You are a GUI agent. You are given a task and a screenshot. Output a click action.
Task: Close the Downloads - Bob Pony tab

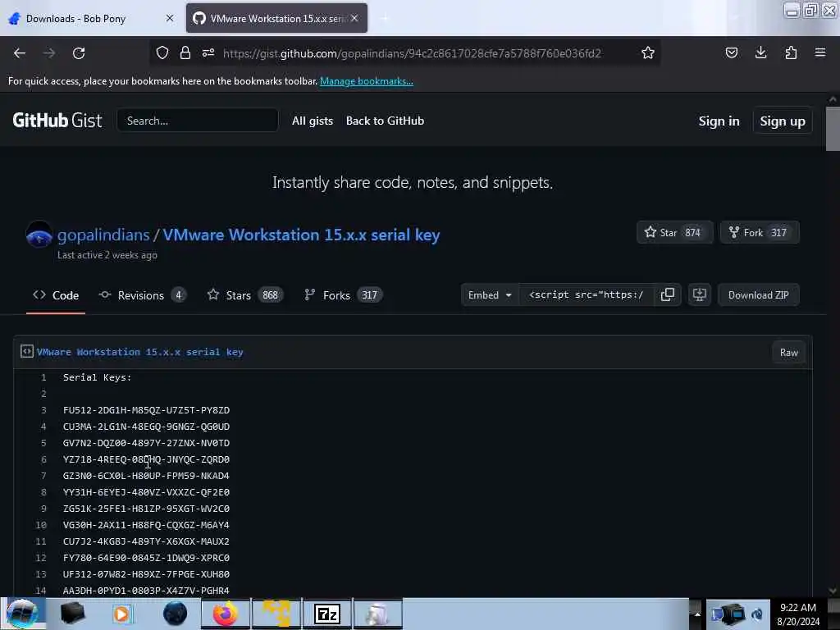pos(170,18)
